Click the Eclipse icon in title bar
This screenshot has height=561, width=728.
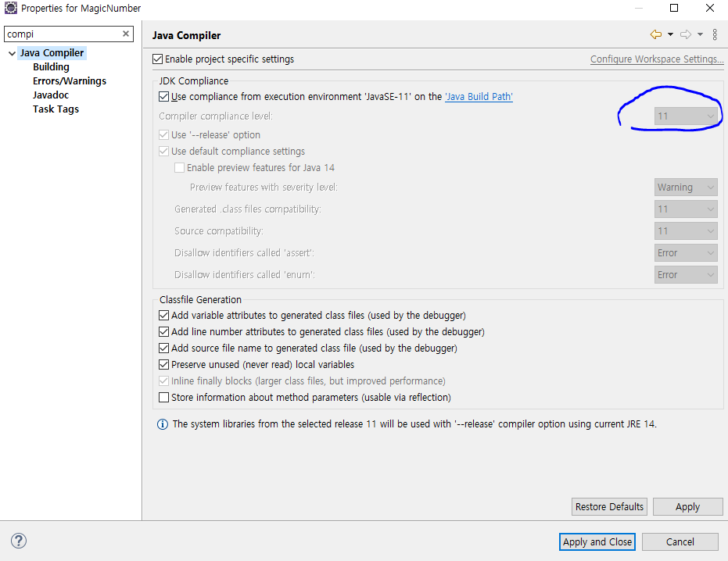pos(11,8)
